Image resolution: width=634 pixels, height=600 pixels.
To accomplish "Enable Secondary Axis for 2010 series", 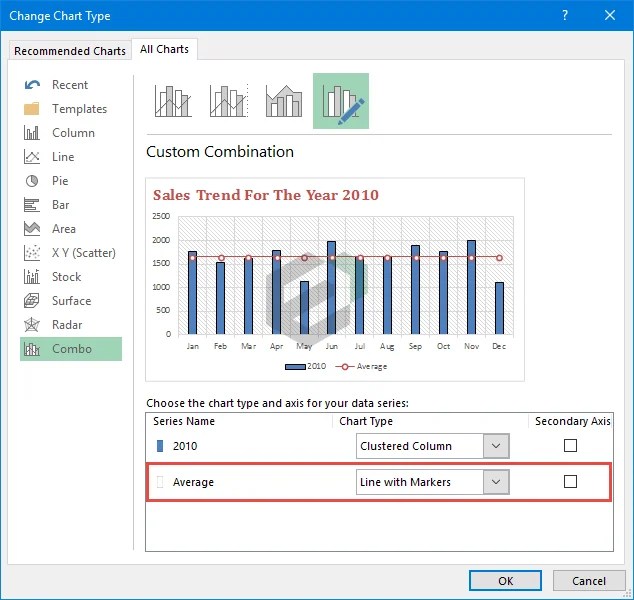I will pos(570,446).
